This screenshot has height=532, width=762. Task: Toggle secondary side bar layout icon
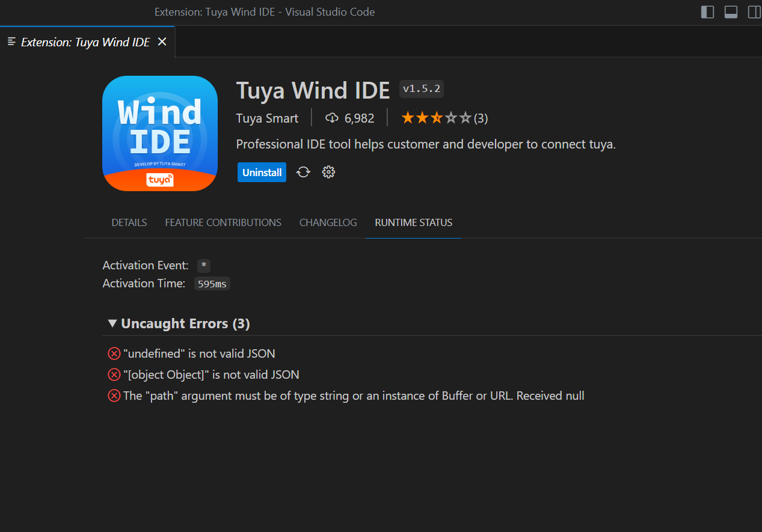point(754,12)
